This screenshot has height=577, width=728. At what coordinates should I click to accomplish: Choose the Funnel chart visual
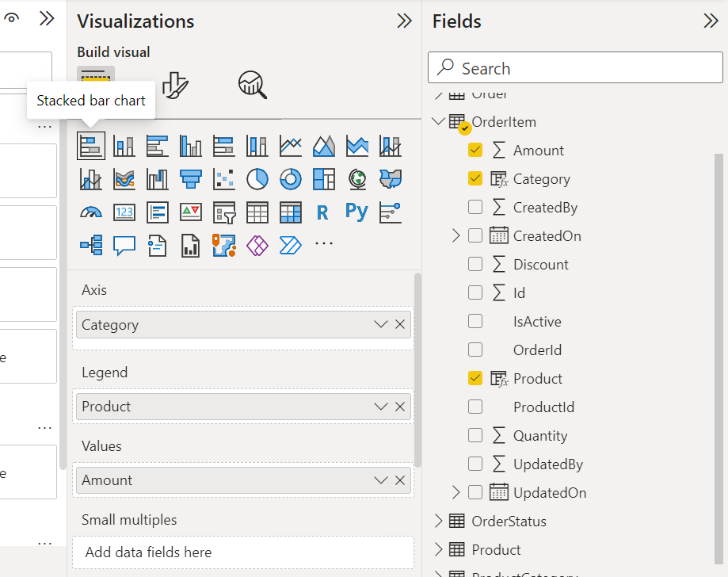click(190, 179)
